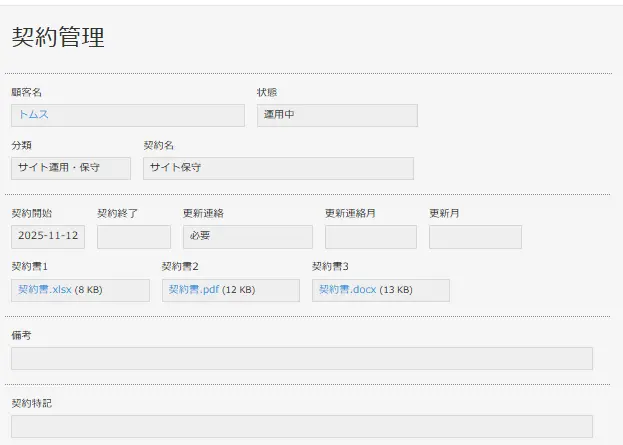The height and width of the screenshot is (445, 623).
Task: Open the 契約書.xlsx attachment
Action: 45,290
